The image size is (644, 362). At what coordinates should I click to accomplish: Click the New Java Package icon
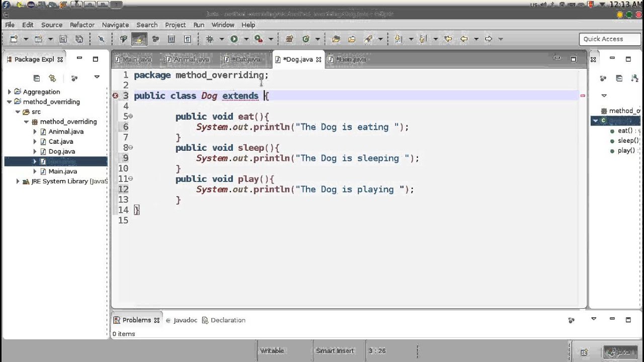pos(289,39)
